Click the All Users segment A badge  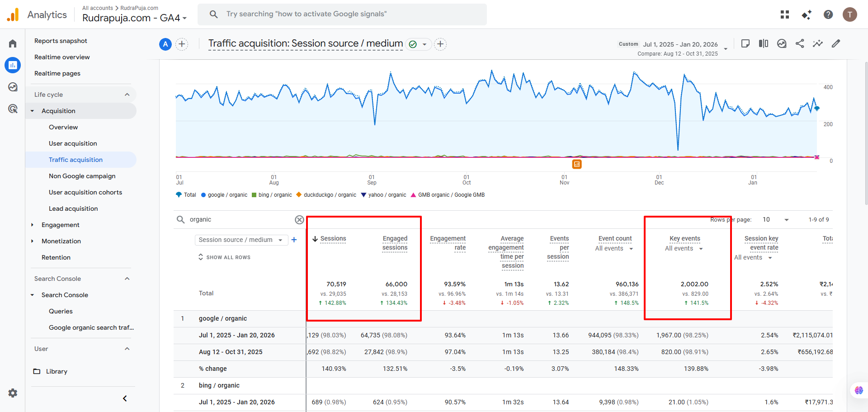(165, 44)
